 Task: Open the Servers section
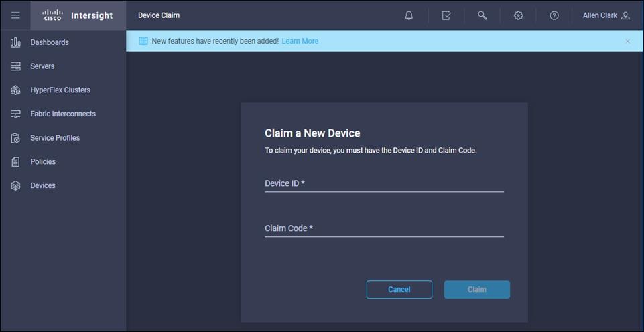(x=42, y=66)
